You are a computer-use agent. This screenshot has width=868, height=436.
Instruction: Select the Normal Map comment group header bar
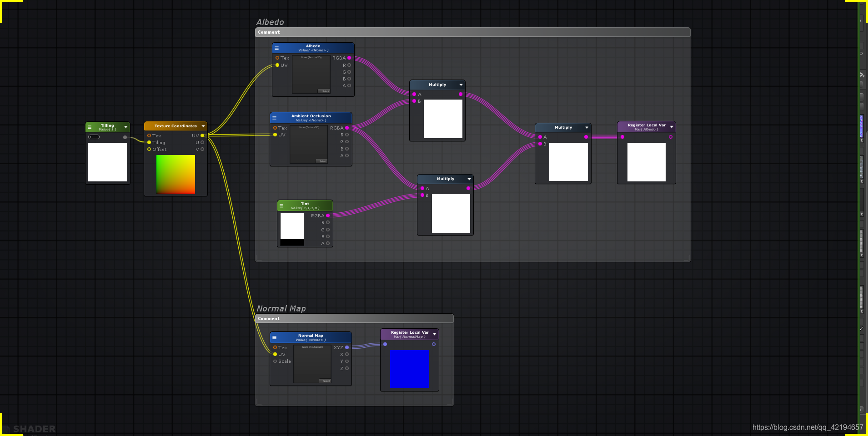[x=355, y=319]
